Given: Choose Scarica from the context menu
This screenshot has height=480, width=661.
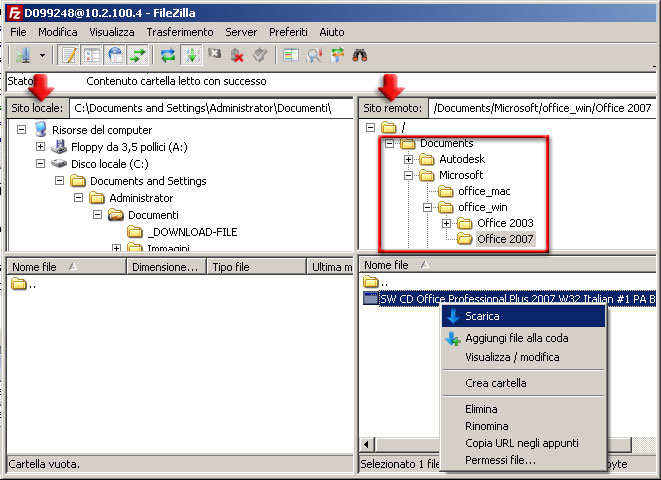Looking at the screenshot, I should pyautogui.click(x=523, y=316).
